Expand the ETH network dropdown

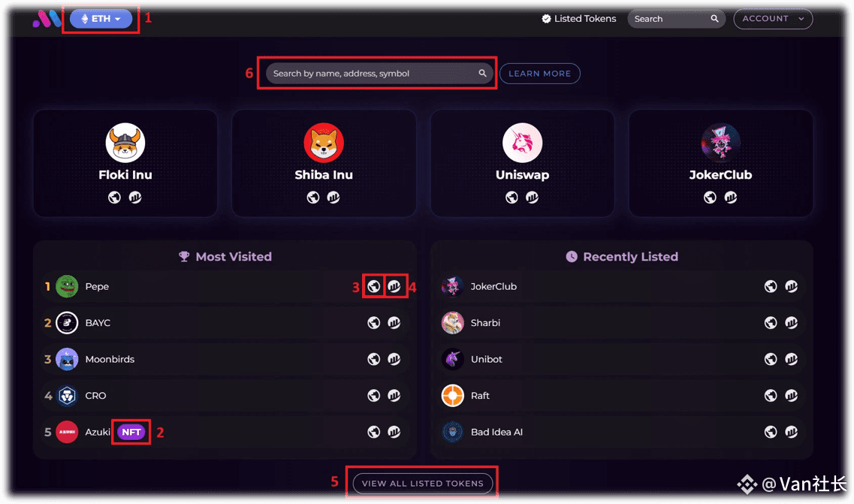tap(101, 19)
